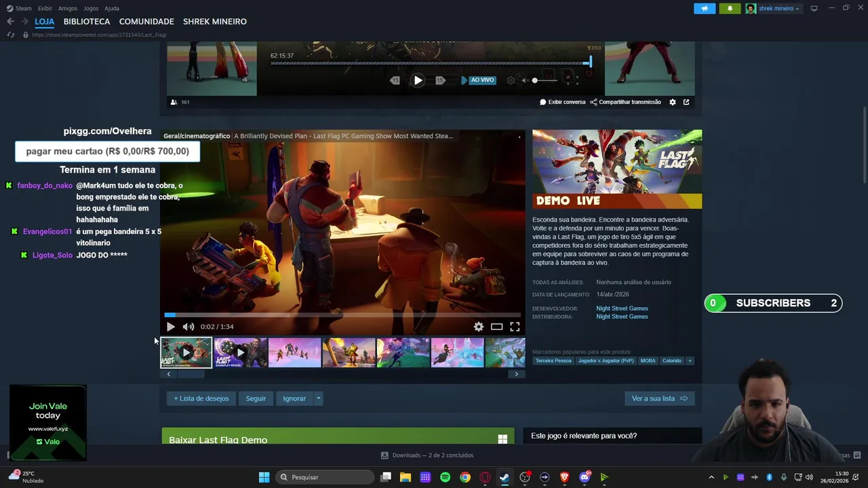Viewport: 868px width, 488px height.
Task: Add game to Lista de desejos
Action: tap(201, 399)
